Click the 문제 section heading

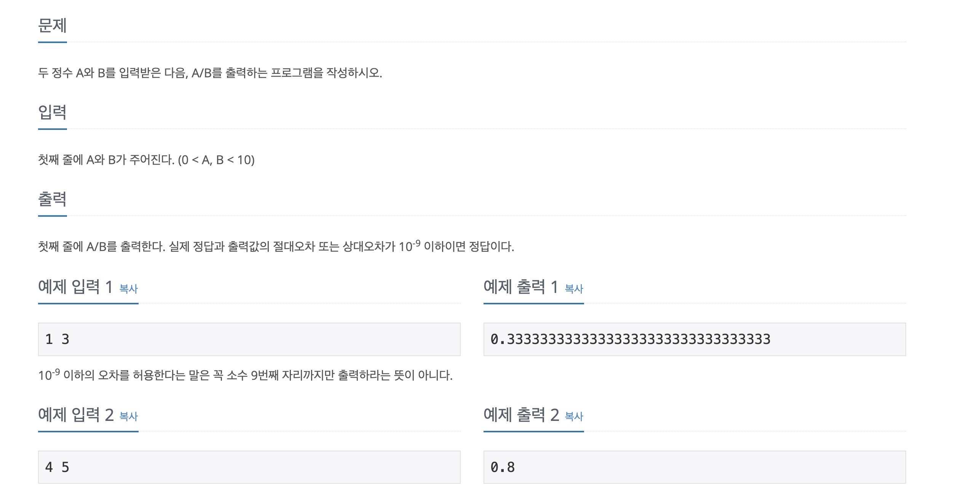click(x=53, y=26)
